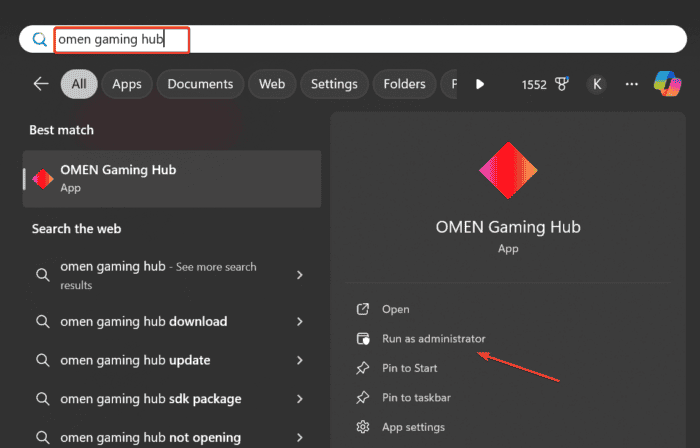Image resolution: width=700 pixels, height=448 pixels.
Task: Click magnifier icon beside 'See more search results'
Action: click(43, 275)
